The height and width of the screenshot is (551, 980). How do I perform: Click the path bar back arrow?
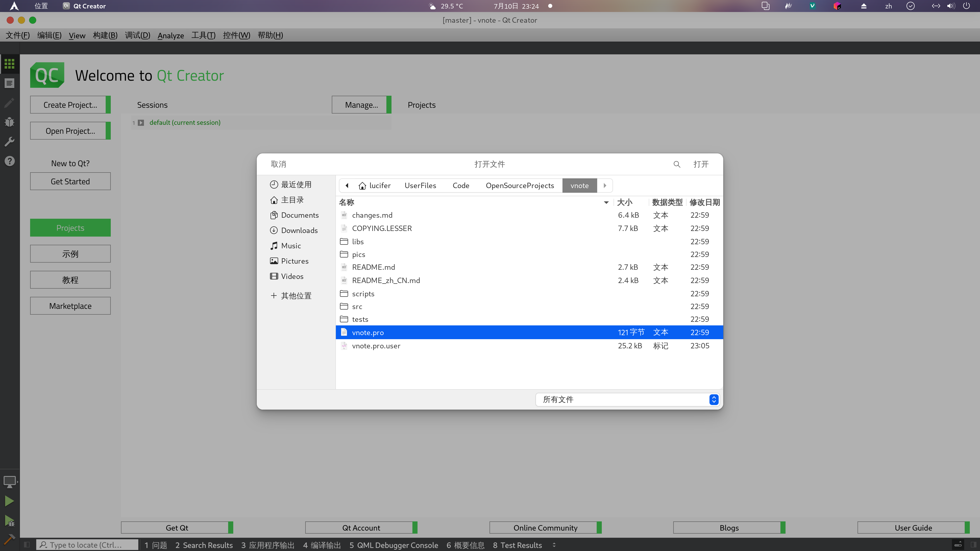coord(347,185)
